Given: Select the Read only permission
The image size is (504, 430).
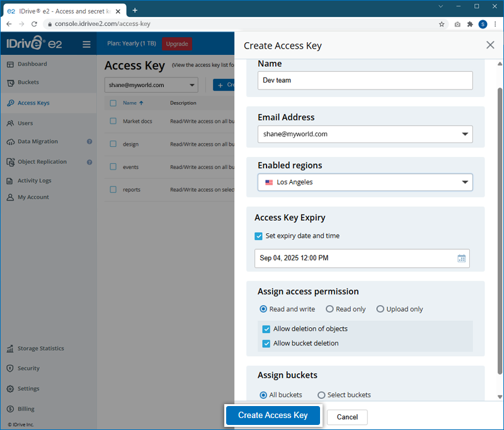Looking at the screenshot, I should coord(329,309).
